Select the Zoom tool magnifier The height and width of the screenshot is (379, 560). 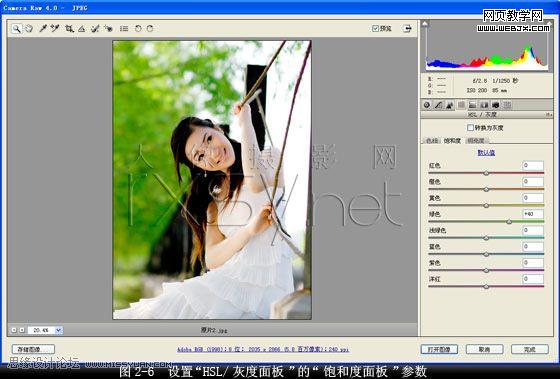[x=16, y=29]
